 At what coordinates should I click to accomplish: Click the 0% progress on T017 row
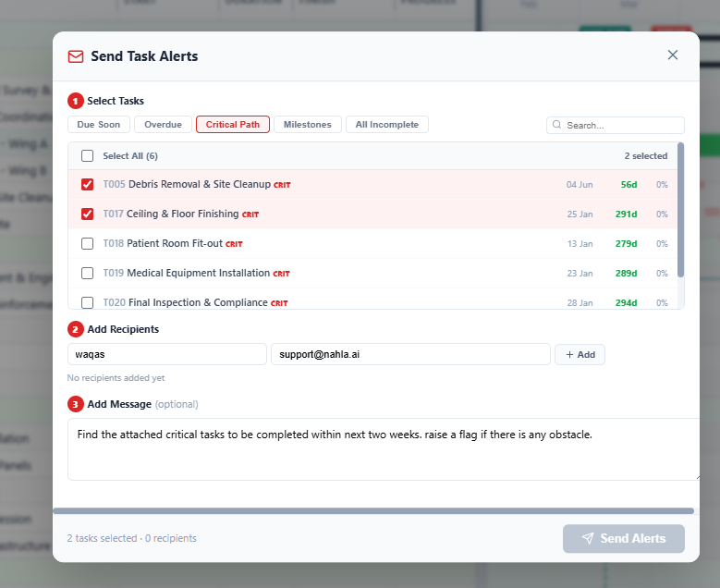pyautogui.click(x=662, y=214)
